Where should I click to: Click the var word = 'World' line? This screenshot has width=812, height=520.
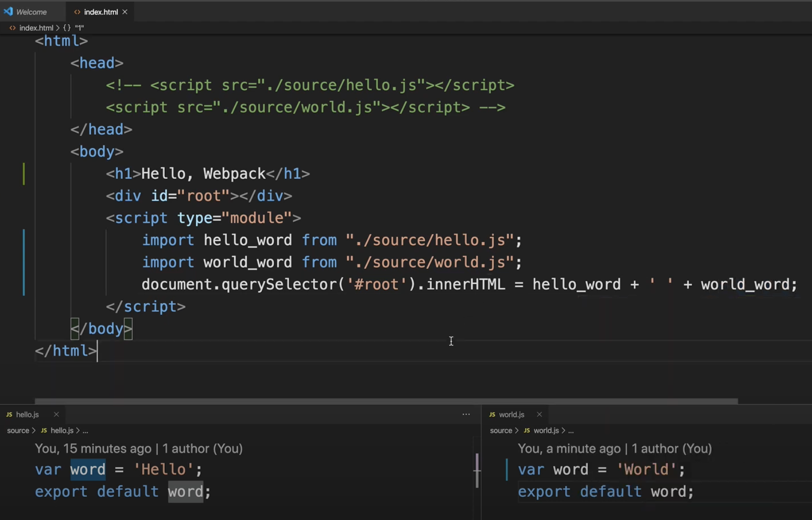(x=602, y=469)
